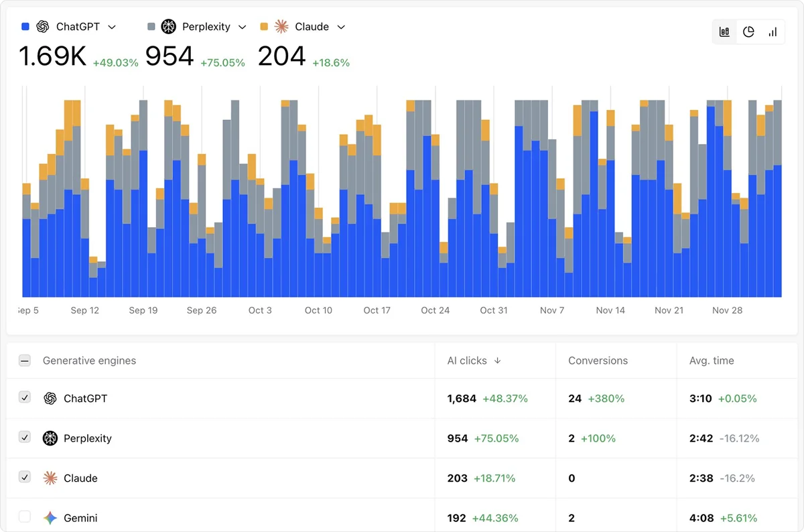Switch to the pie chart view
This screenshot has width=804, height=532.
pyautogui.click(x=748, y=31)
